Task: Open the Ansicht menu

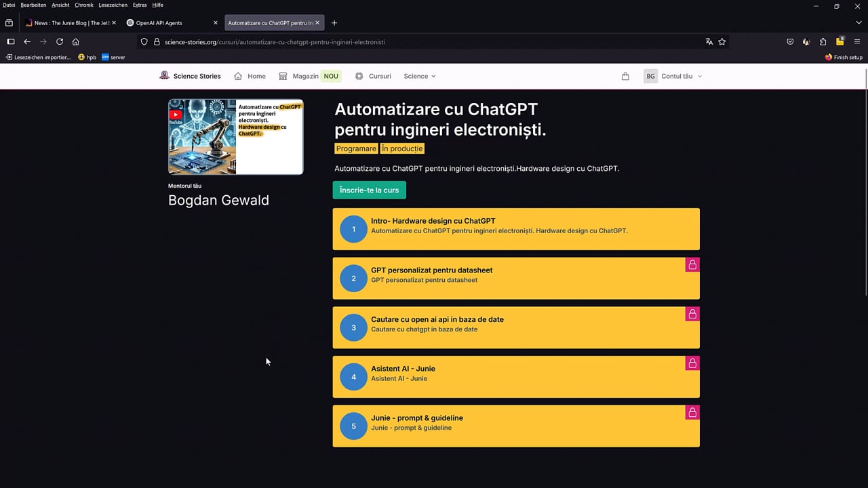Action: click(x=60, y=5)
